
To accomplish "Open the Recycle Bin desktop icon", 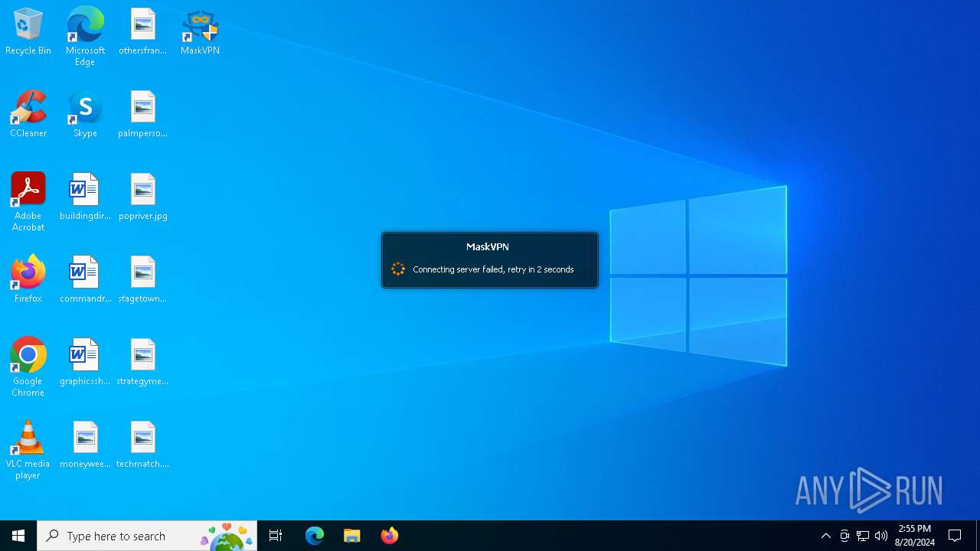I will (x=28, y=32).
